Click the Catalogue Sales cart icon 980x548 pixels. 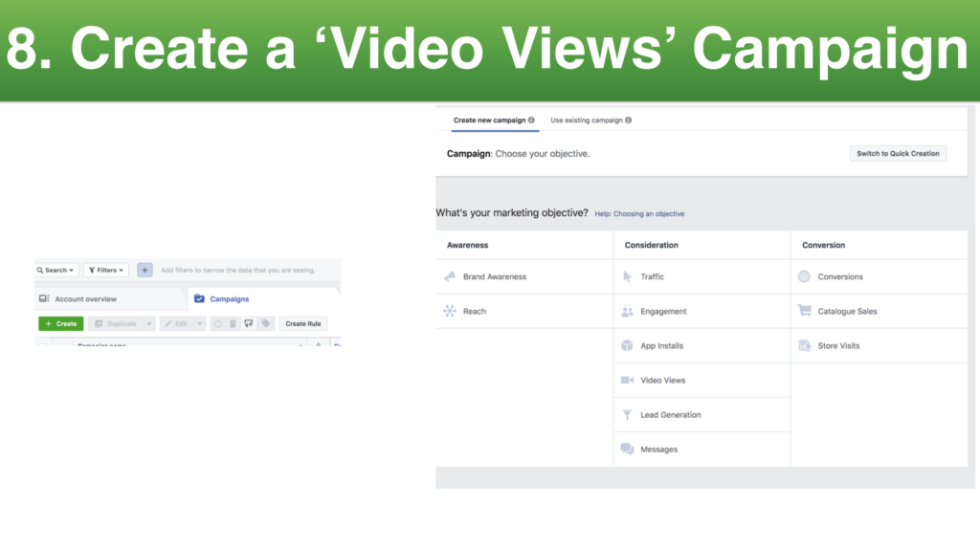[x=804, y=311]
